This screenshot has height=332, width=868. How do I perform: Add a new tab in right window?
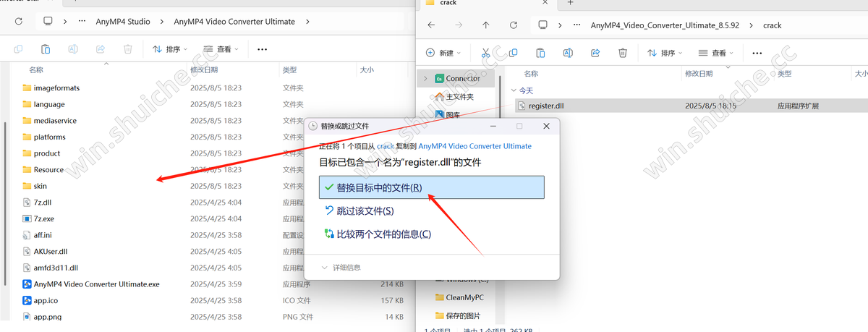(x=570, y=3)
